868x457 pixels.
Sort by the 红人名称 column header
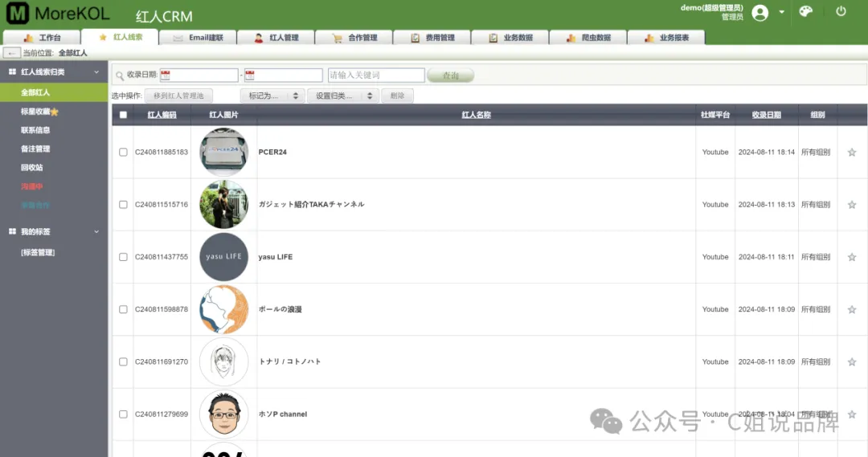point(476,115)
